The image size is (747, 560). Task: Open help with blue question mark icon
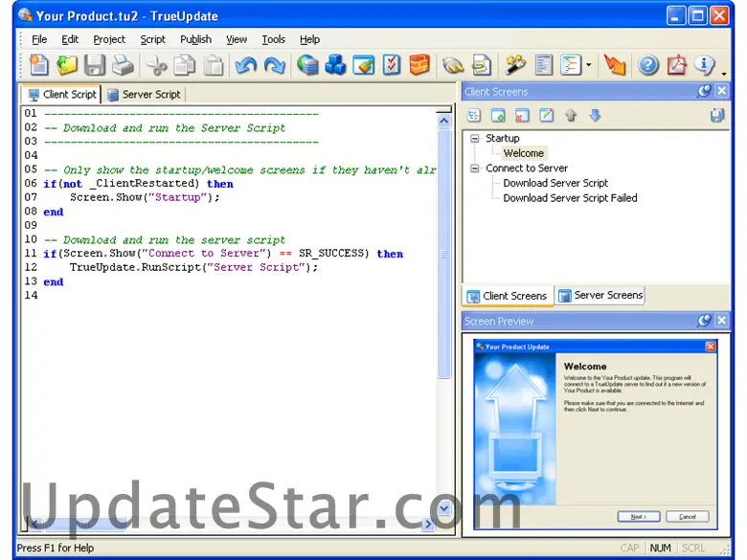coord(648,65)
